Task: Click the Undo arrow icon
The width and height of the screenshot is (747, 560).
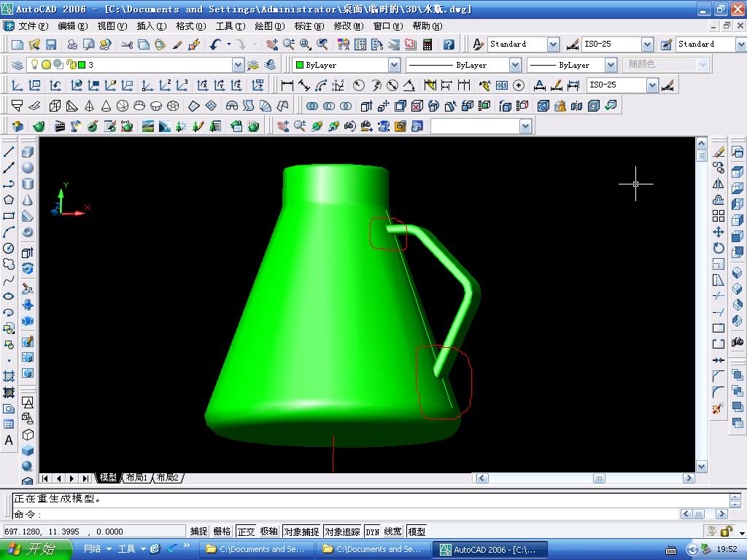Action: tap(215, 44)
